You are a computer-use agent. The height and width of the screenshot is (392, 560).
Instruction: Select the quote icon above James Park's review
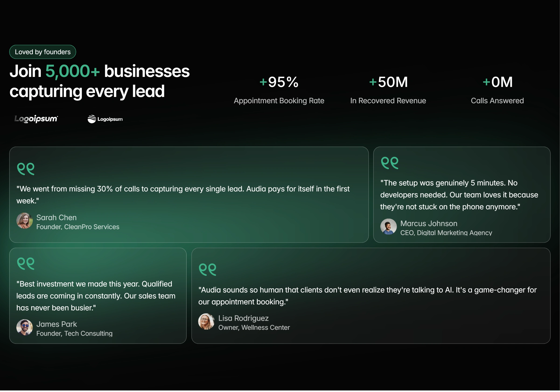pyautogui.click(x=26, y=264)
